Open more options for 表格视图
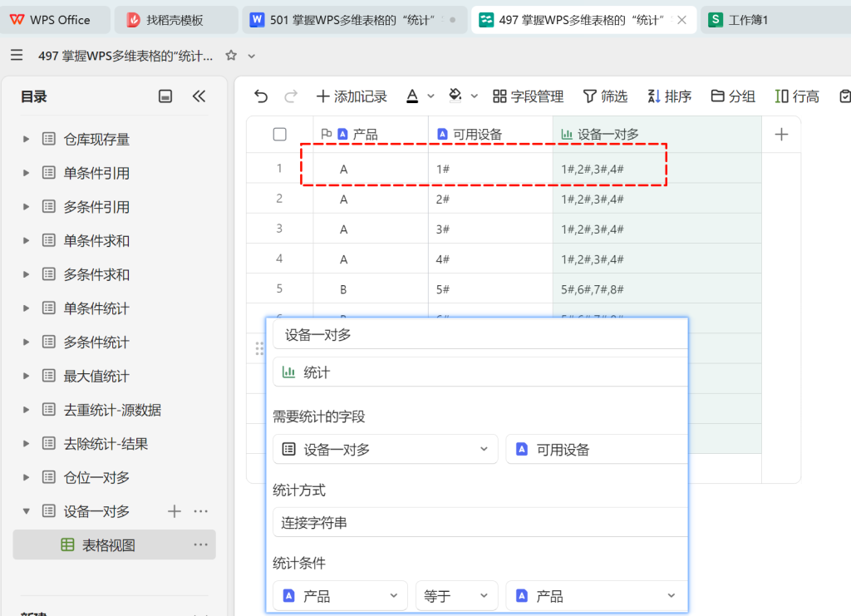 [201, 545]
